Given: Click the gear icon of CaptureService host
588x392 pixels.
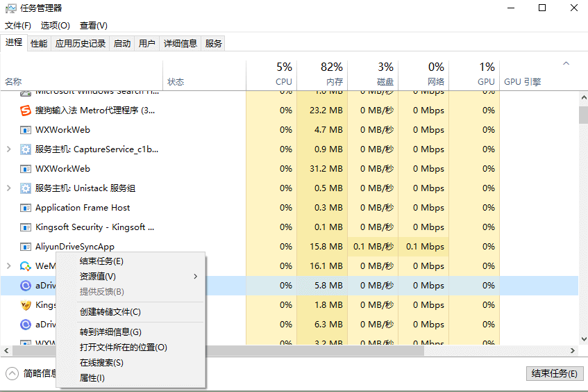Looking at the screenshot, I should [25, 149].
